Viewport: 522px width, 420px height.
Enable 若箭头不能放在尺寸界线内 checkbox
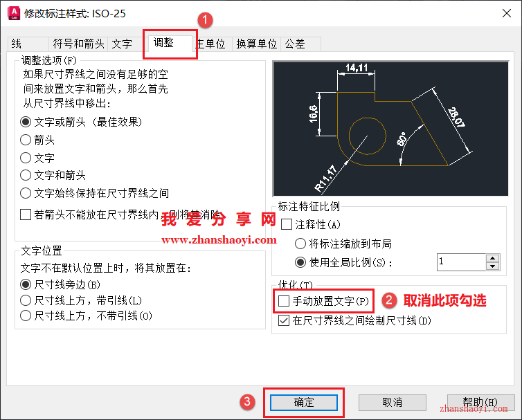tap(26, 214)
